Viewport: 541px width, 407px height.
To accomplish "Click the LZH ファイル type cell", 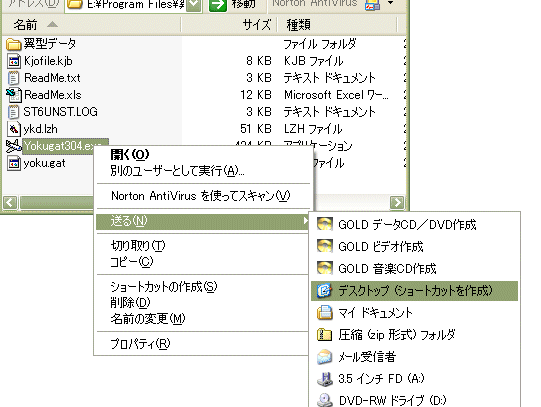I will coord(313,129).
